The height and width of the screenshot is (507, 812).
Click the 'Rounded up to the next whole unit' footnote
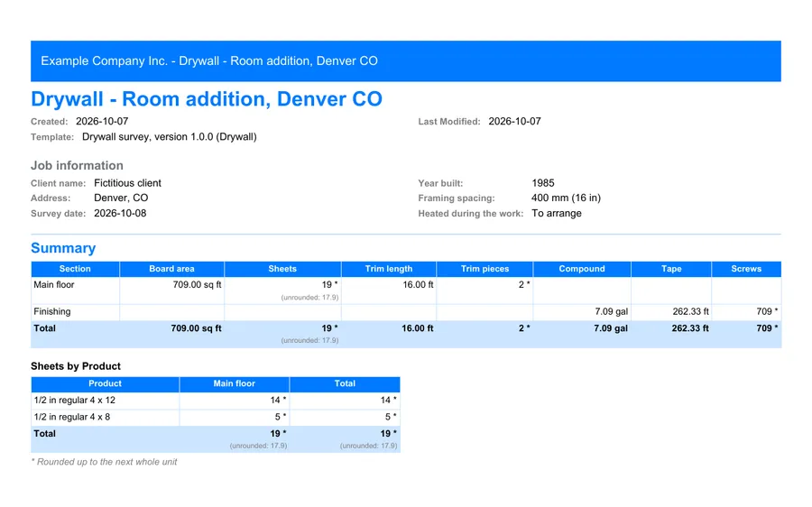[x=104, y=462]
